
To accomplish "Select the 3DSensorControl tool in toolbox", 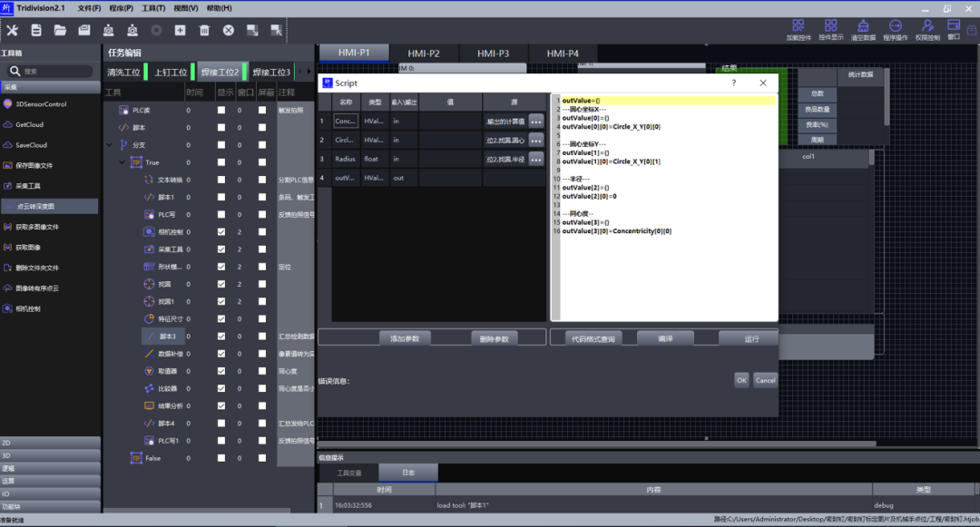I will point(41,104).
